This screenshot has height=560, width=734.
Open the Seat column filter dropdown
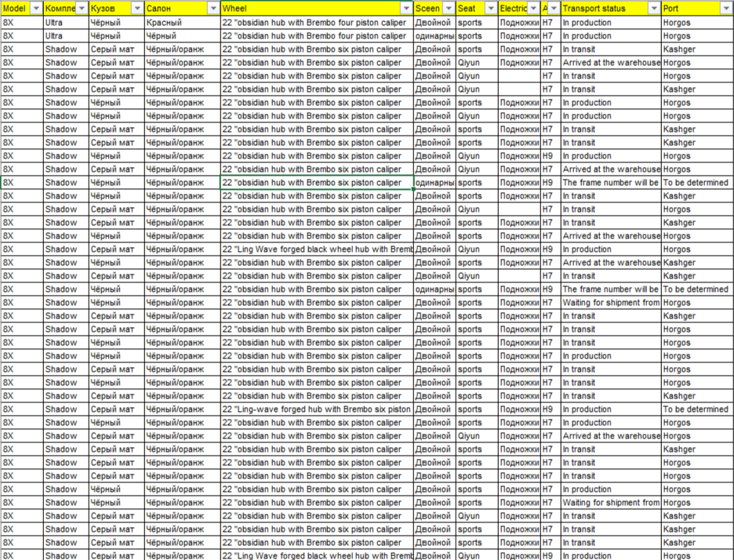pyautogui.click(x=491, y=9)
